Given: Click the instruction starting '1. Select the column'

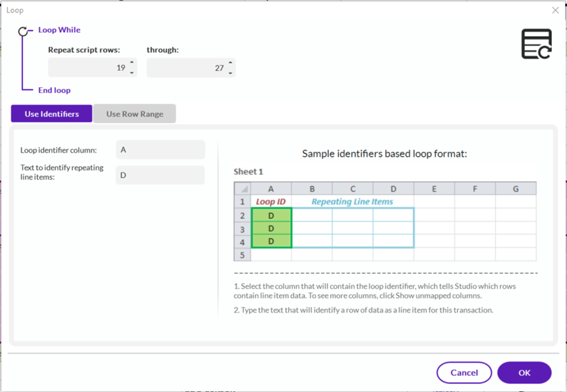Looking at the screenshot, I should pyautogui.click(x=375, y=291).
